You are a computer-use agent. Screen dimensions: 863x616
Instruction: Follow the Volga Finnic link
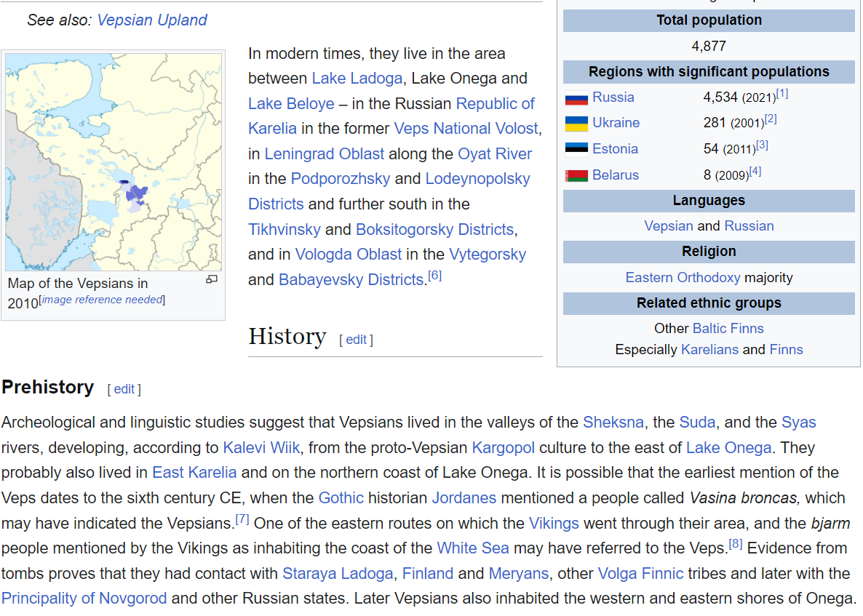click(x=640, y=573)
